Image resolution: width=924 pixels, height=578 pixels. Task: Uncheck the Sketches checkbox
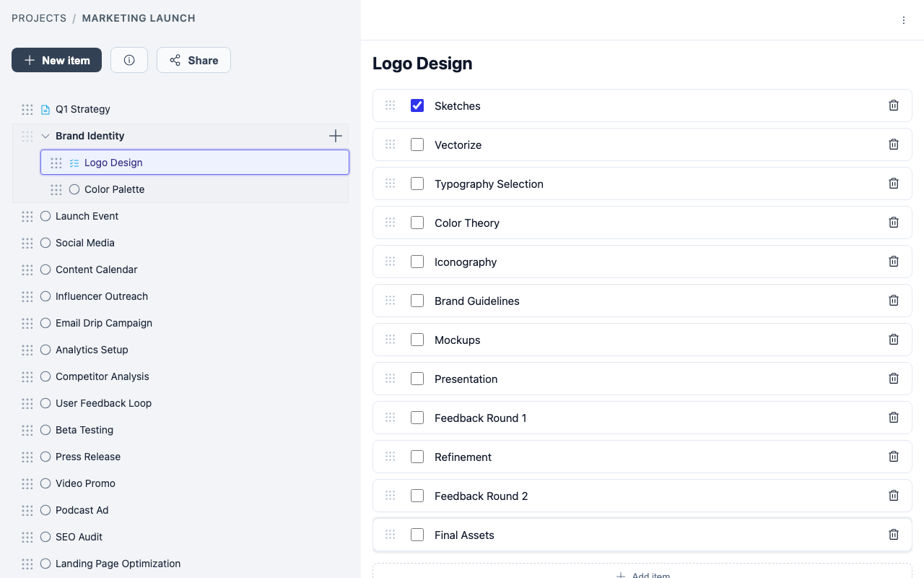click(417, 105)
